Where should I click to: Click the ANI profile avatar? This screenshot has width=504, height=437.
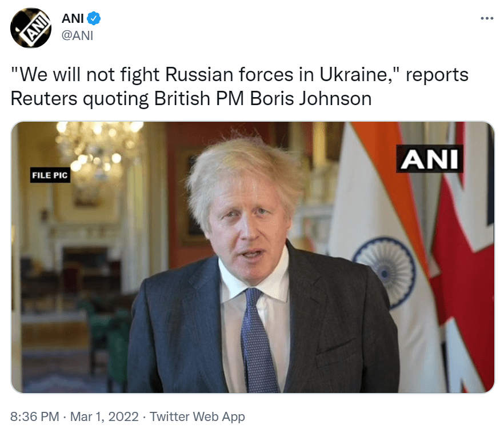(x=31, y=28)
